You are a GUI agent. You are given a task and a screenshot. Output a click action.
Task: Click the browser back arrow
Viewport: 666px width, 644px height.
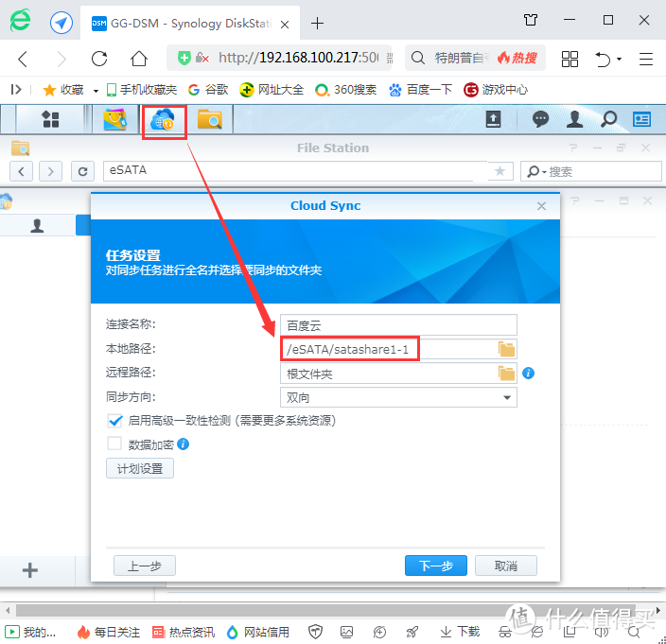(23, 59)
